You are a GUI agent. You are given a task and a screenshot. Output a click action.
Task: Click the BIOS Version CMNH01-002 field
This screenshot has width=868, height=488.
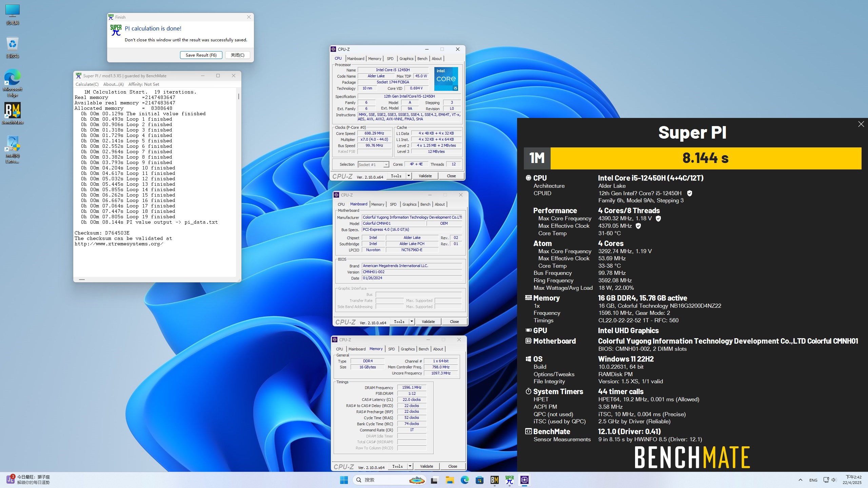(412, 272)
